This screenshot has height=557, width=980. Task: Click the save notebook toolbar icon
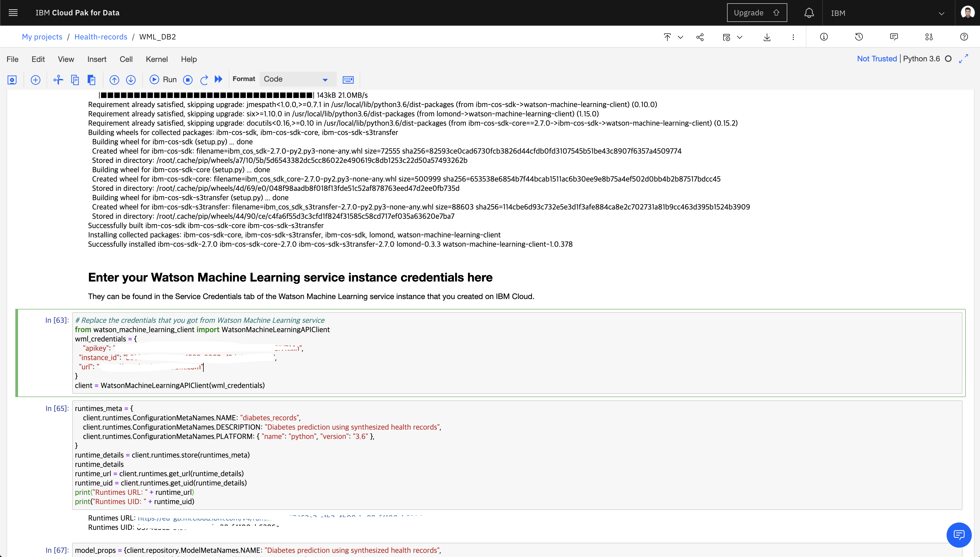point(12,80)
